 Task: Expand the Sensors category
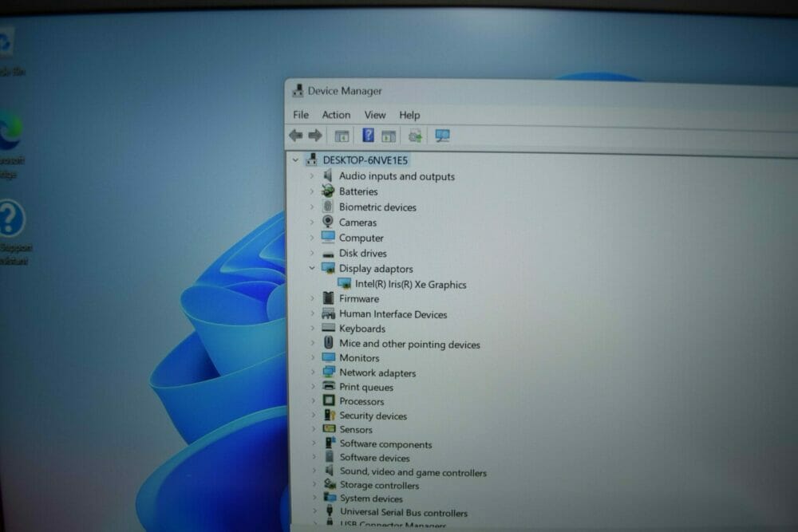click(314, 429)
